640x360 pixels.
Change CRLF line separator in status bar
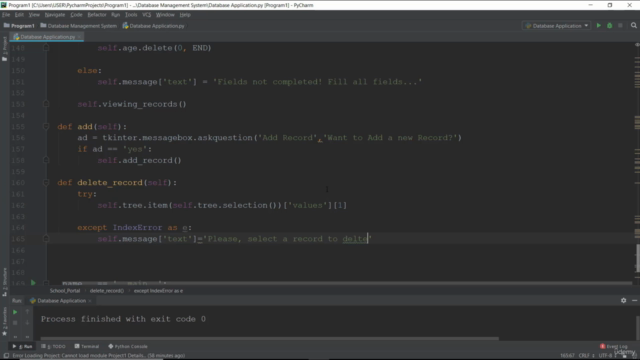[586, 356]
